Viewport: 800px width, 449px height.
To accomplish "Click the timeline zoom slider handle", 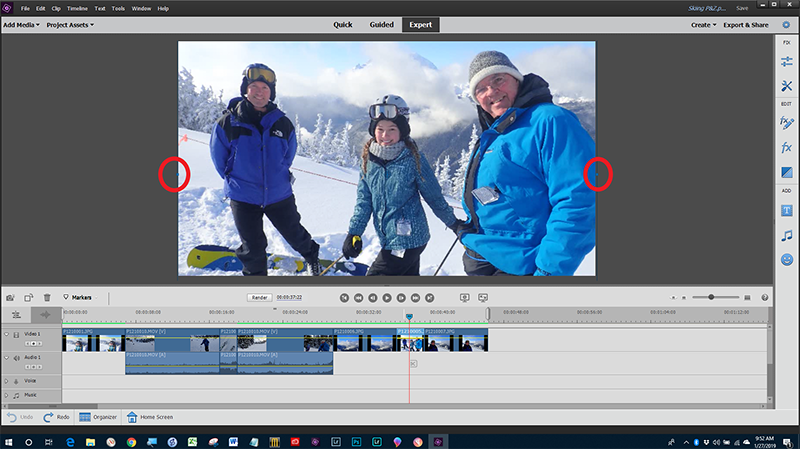I will point(710,297).
